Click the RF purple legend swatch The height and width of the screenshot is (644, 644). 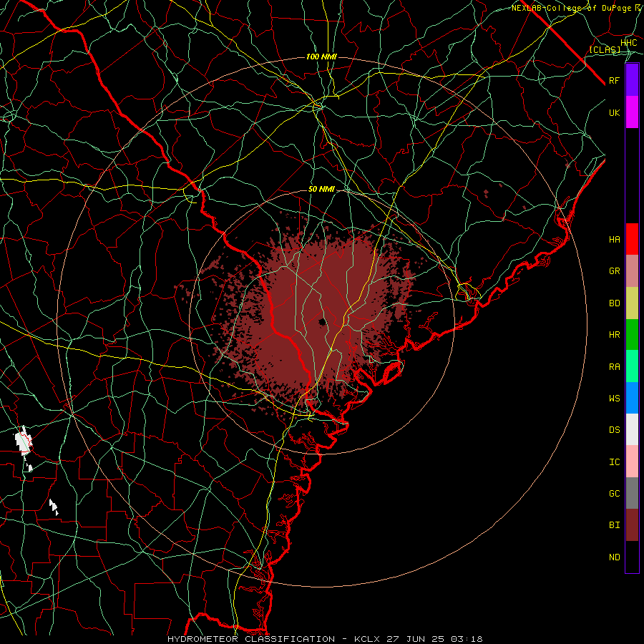coord(632,80)
